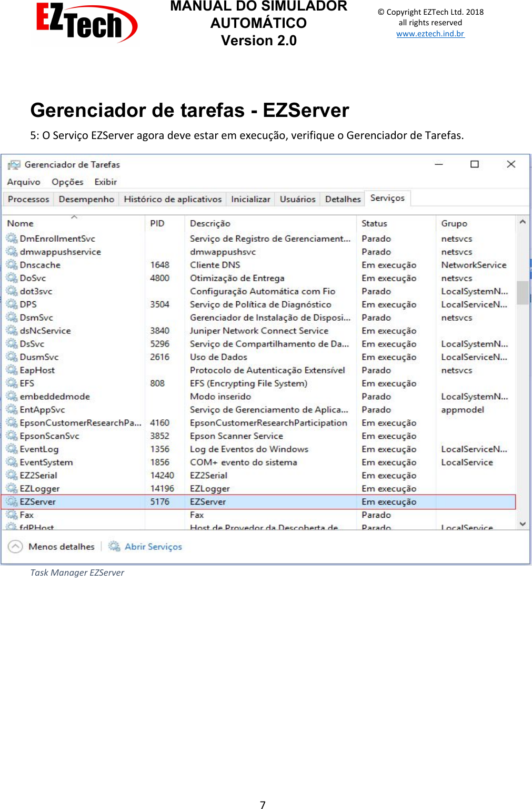
Task: Click the DPS service gear icon
Action: 12,304
